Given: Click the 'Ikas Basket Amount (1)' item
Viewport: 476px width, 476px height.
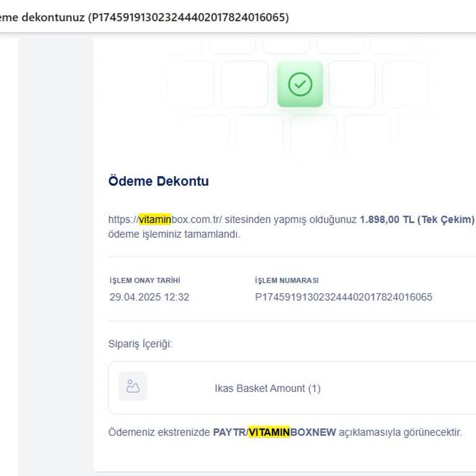Looking at the screenshot, I should click(268, 388).
